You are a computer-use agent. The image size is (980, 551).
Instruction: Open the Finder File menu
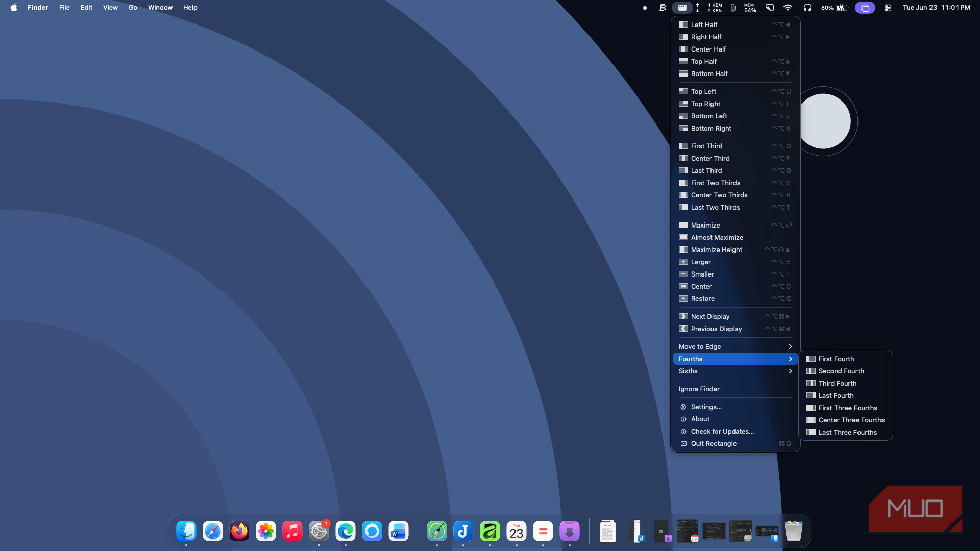(x=64, y=8)
